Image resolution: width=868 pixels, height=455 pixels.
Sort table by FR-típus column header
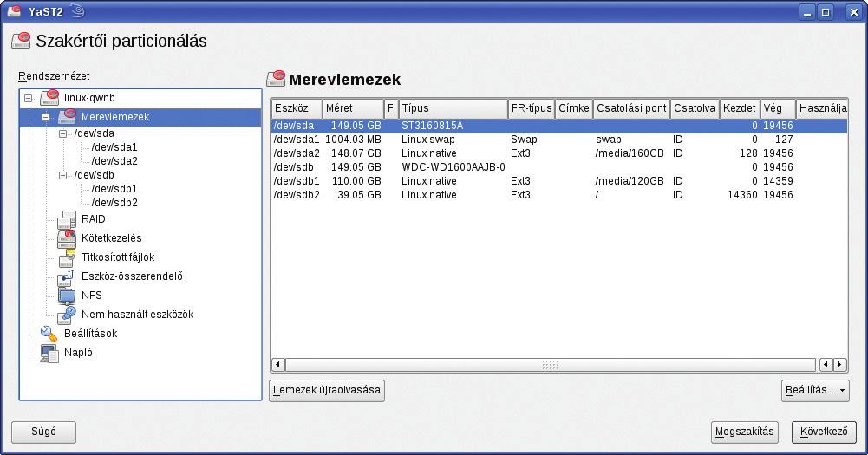point(532,108)
